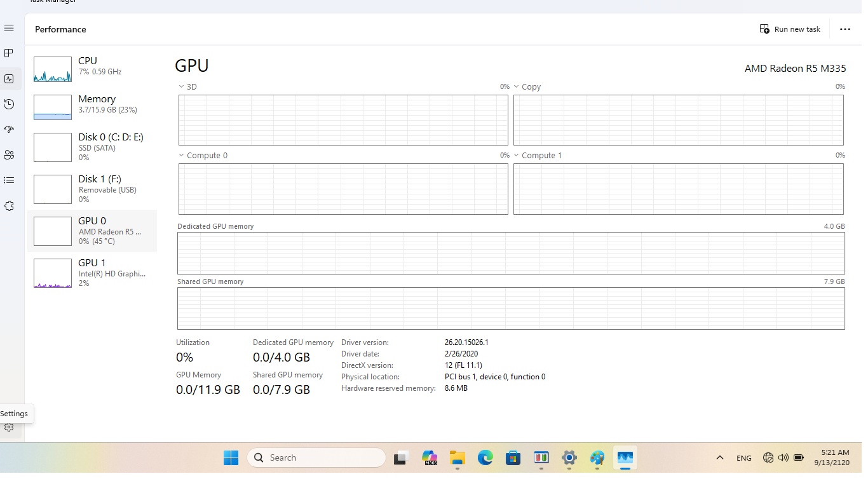Open the three-dot more options menu
Image resolution: width=868 pixels, height=488 pixels.
coord(844,29)
